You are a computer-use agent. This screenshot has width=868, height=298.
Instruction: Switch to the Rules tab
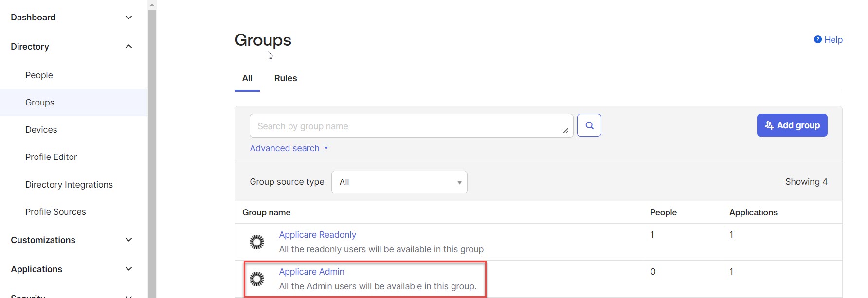point(285,78)
